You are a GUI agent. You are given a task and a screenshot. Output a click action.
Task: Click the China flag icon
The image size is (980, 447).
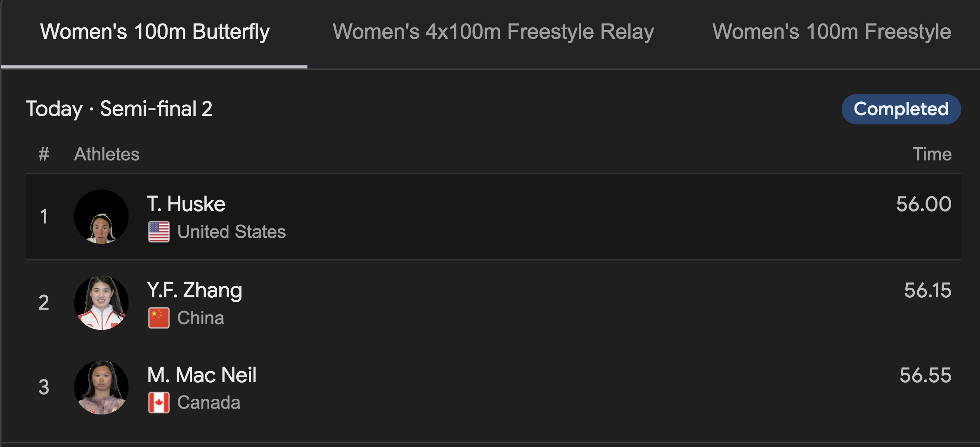click(159, 318)
